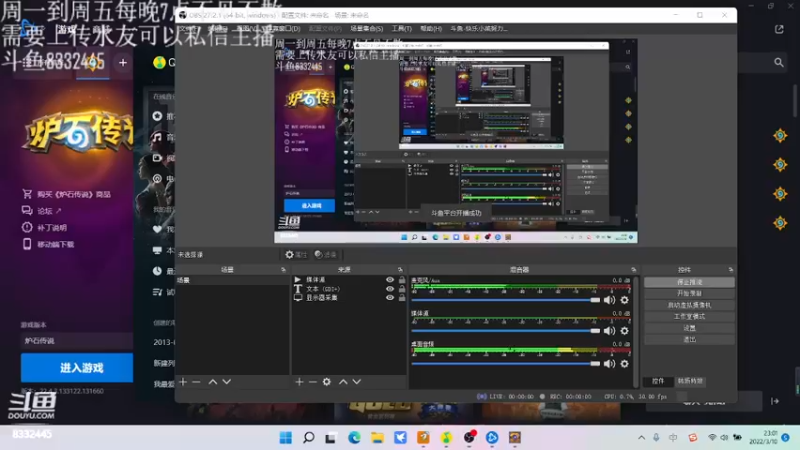
Task: Switch to the 控件 tab at the dock's bottom
Action: (658, 381)
